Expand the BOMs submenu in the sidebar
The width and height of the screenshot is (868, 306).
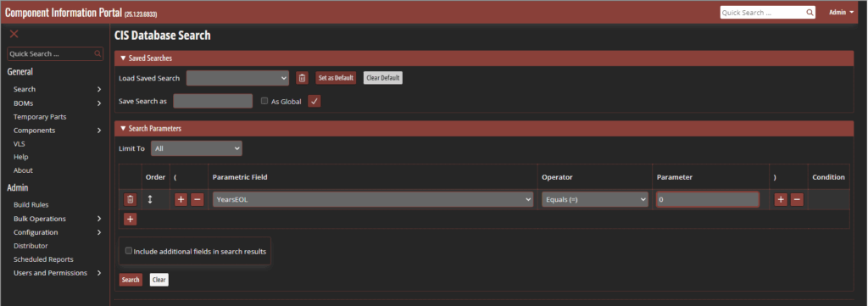[99, 103]
